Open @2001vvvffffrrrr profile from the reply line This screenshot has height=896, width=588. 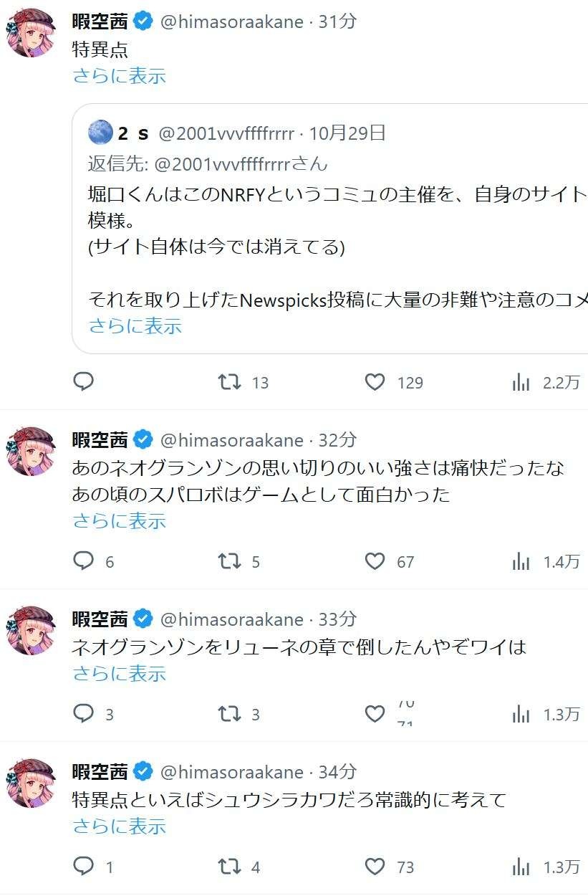pyautogui.click(x=223, y=163)
